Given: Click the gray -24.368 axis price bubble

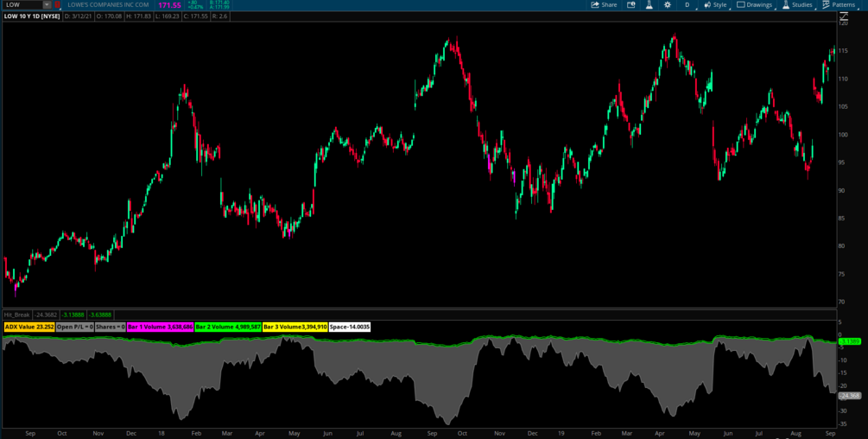Looking at the screenshot, I should click(x=849, y=396).
